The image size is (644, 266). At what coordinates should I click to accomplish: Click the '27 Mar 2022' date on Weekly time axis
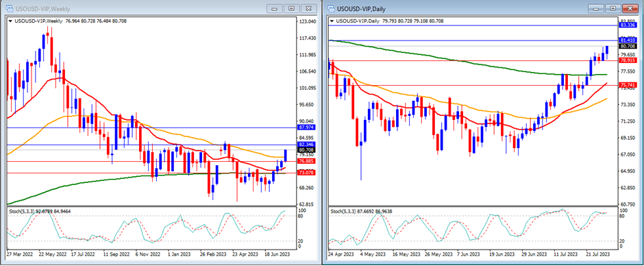pyautogui.click(x=19, y=254)
